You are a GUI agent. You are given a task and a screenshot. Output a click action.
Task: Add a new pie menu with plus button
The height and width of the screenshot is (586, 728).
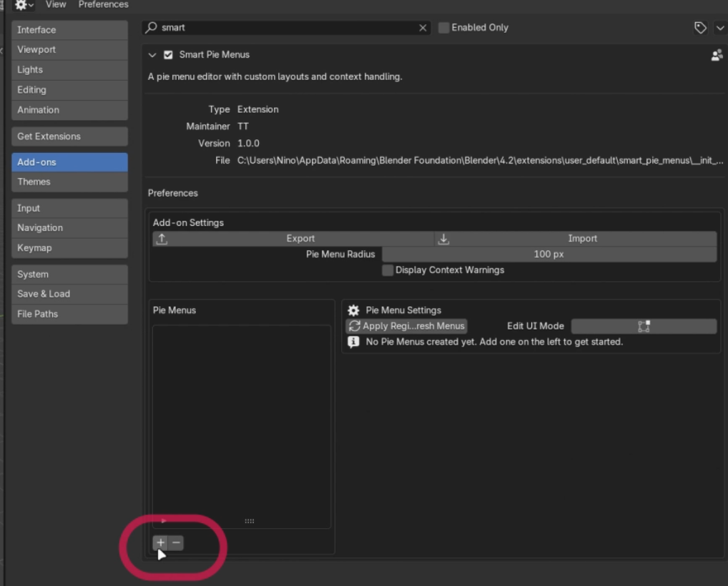point(161,542)
